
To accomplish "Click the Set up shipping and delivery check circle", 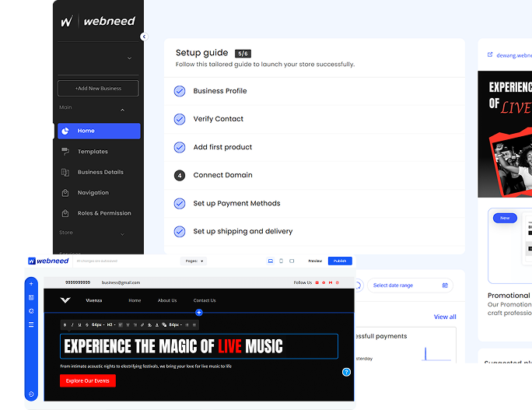I will (x=180, y=232).
